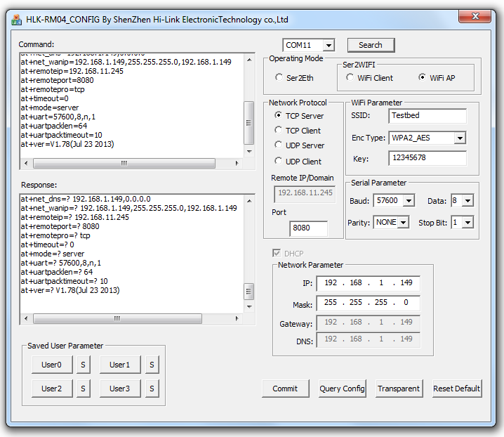Click command line at+uart=57600,8,n,1
Viewport: 504px width, 437px height.
(x=58, y=117)
